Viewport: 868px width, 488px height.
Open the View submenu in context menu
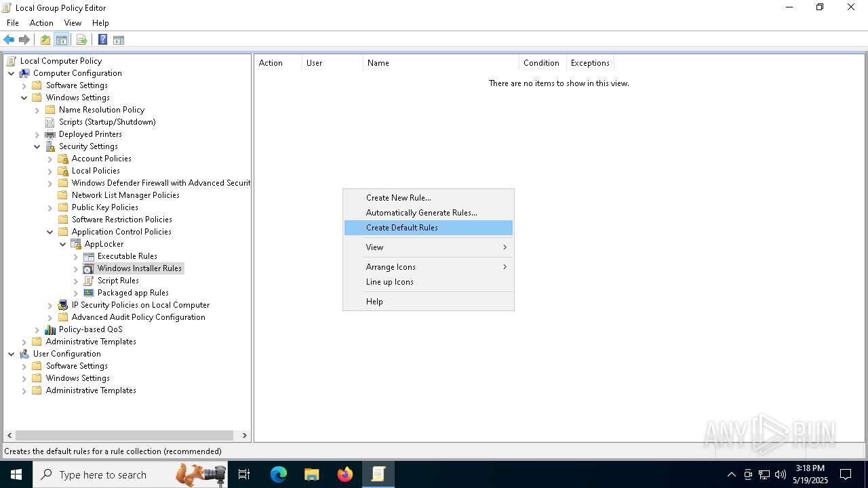pos(429,247)
